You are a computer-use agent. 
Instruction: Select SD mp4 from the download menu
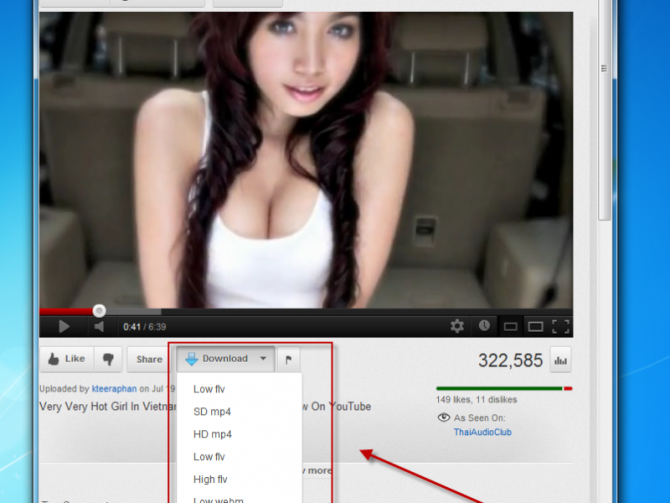coord(212,411)
